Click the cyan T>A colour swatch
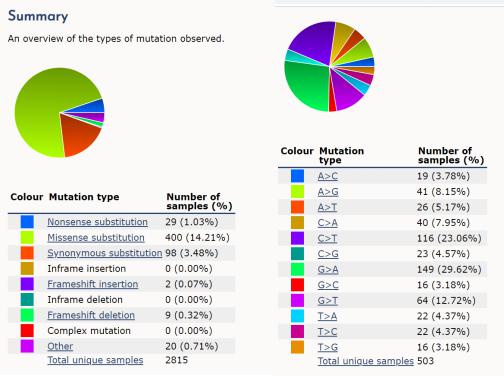This screenshot has height=376, width=504. click(297, 316)
